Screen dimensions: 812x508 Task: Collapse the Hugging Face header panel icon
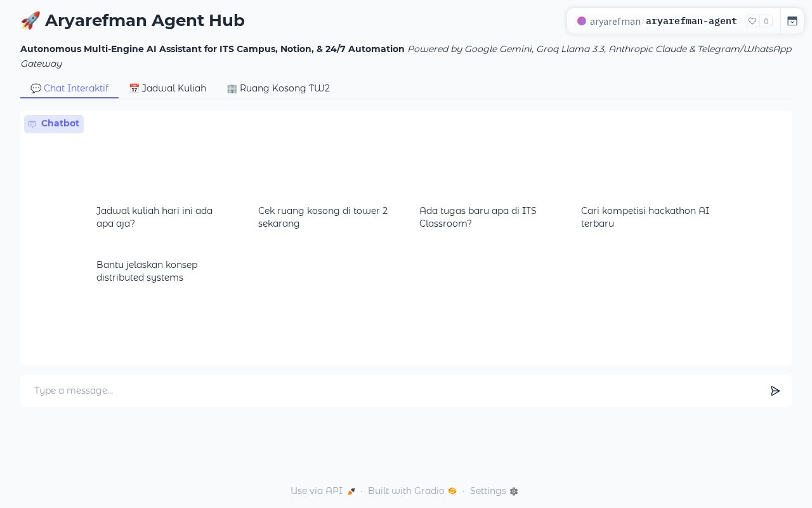[792, 21]
